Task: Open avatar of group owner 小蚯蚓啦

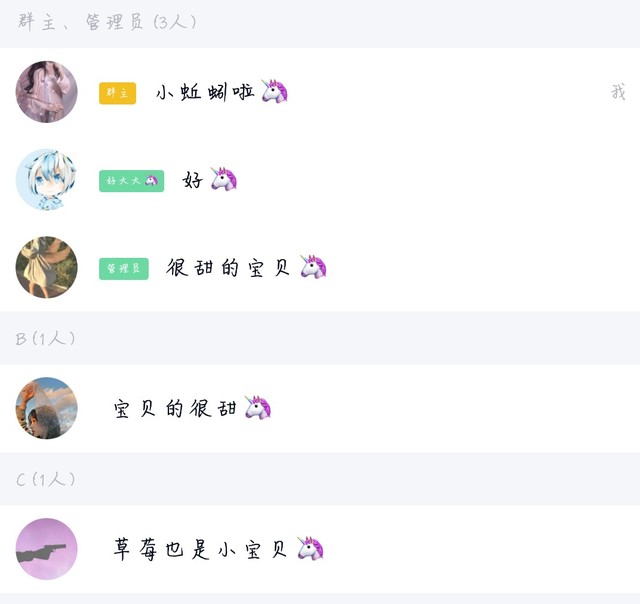Action: 47,92
